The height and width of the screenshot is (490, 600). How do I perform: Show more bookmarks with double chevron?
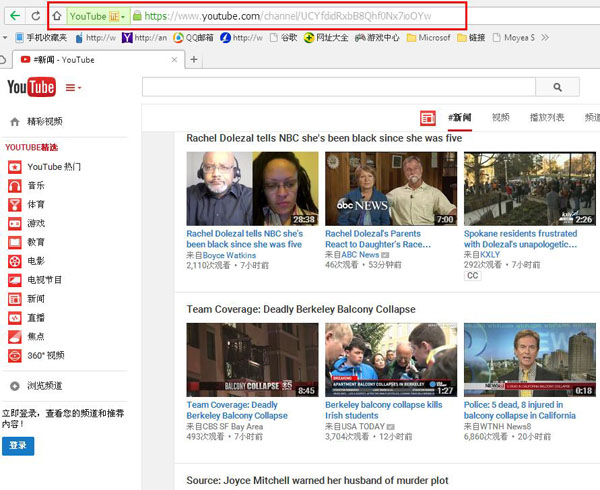[545, 37]
